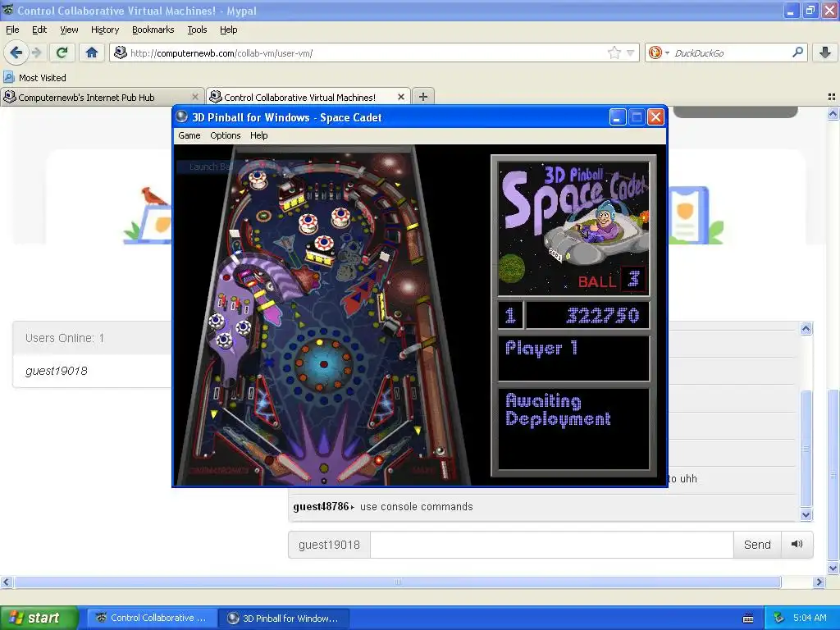Reload the page with the refresh icon
Viewport: 840px width, 630px height.
click(62, 52)
